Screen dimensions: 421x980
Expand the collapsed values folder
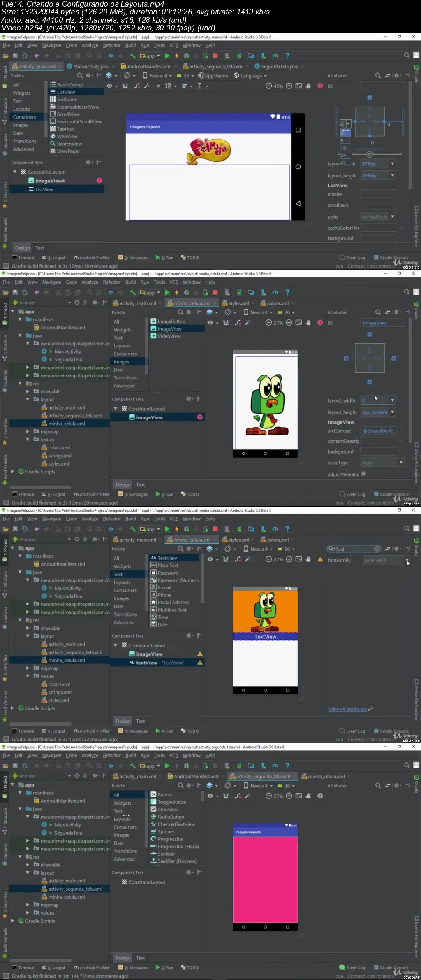[x=28, y=913]
